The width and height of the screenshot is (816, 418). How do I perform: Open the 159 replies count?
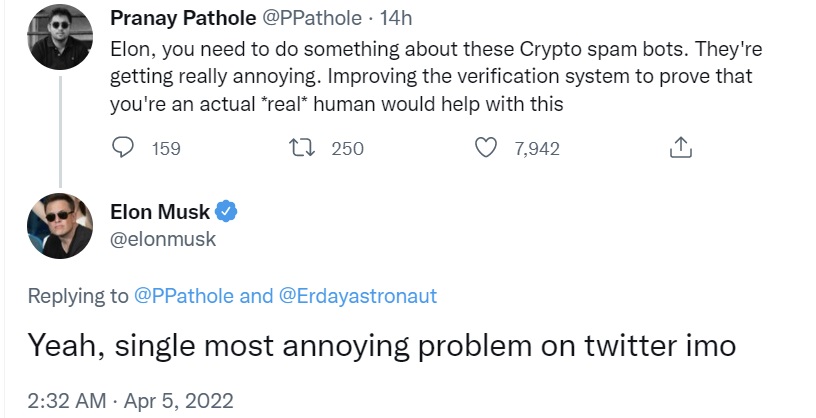(166, 149)
